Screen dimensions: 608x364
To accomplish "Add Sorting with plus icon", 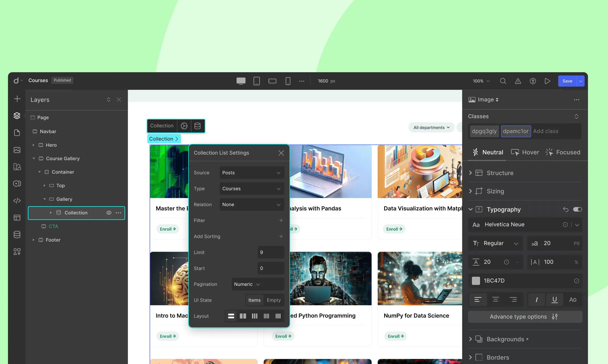I will point(281,236).
